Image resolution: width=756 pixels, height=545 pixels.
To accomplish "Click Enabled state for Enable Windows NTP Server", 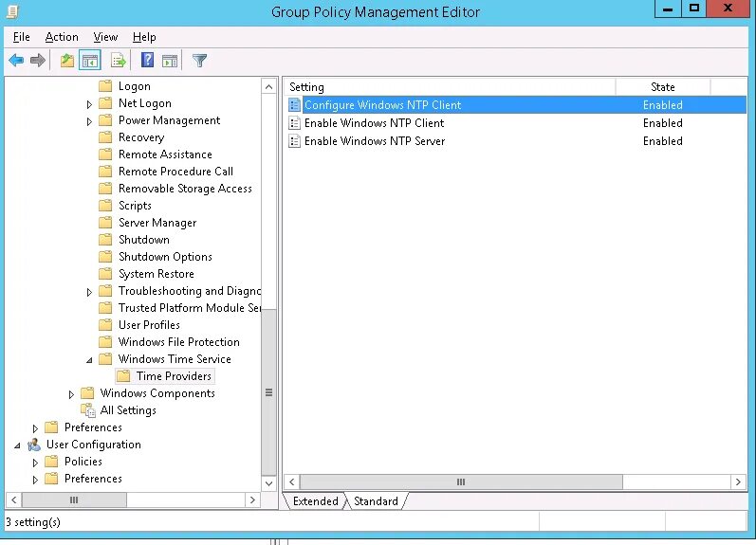I will click(x=662, y=140).
